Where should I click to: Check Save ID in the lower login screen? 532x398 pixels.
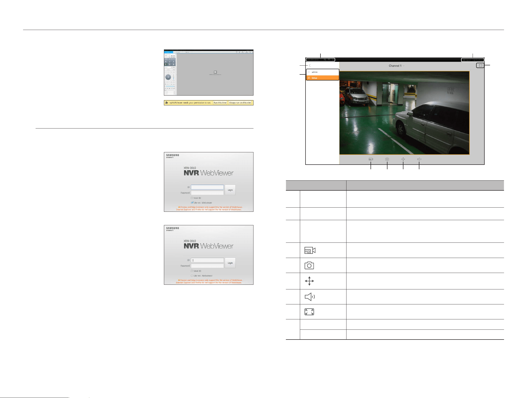point(192,271)
